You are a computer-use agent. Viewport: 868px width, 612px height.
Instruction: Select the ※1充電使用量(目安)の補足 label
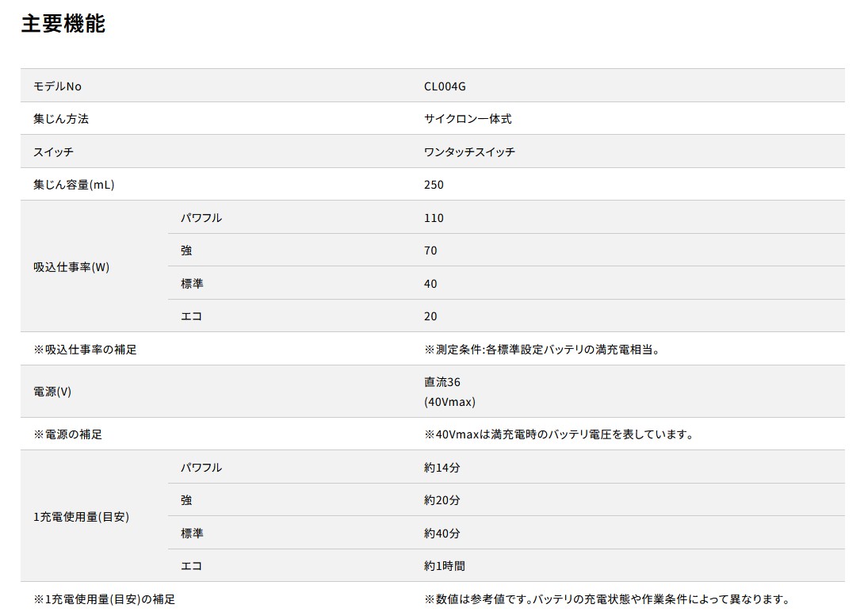[105, 599]
